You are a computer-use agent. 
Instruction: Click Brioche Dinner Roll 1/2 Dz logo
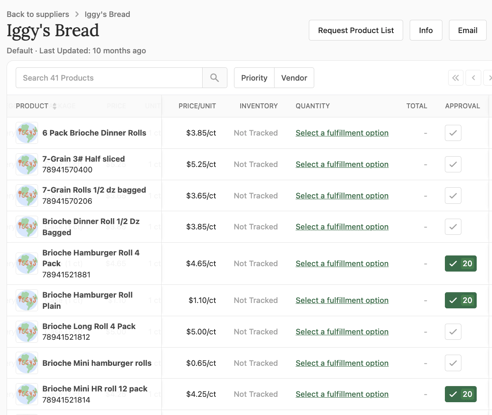click(x=27, y=227)
